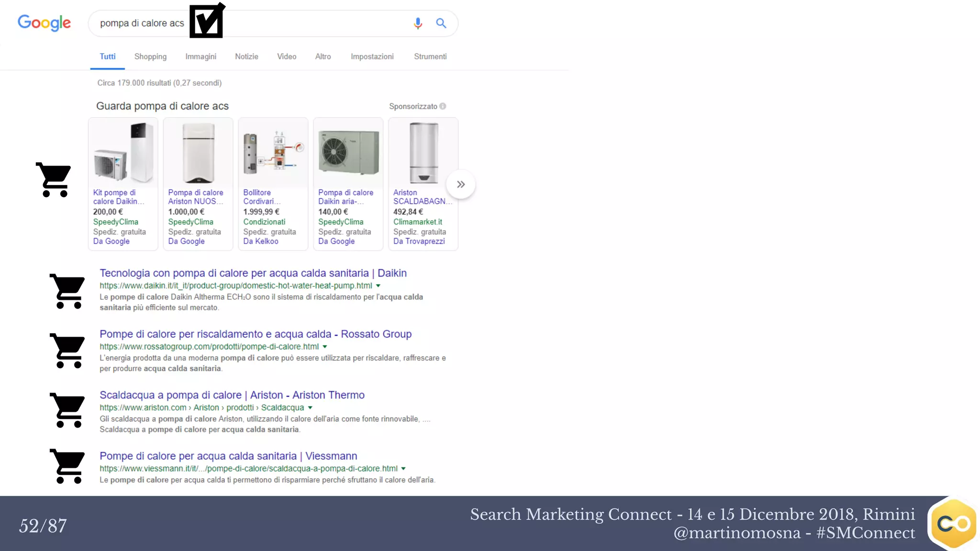The width and height of the screenshot is (980, 551).
Task: Click the Ariston SCALDABAGNO product image
Action: (x=423, y=153)
